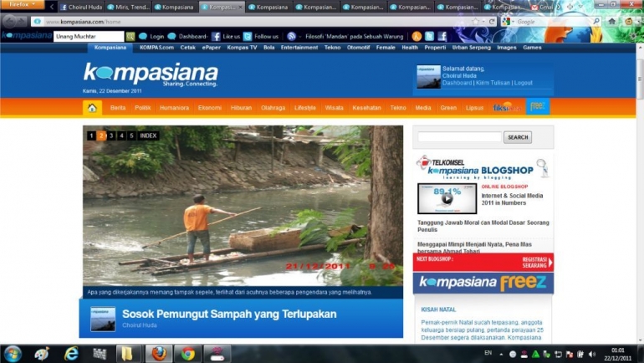Open KOMPAS.com in top network bar

point(156,48)
